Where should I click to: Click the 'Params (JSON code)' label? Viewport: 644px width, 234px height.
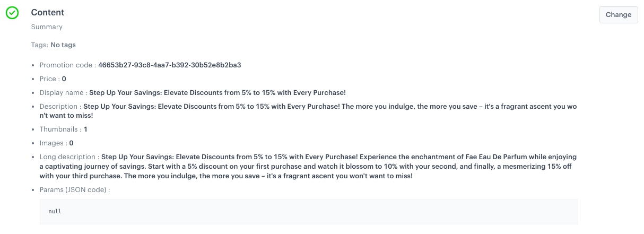tap(73, 189)
